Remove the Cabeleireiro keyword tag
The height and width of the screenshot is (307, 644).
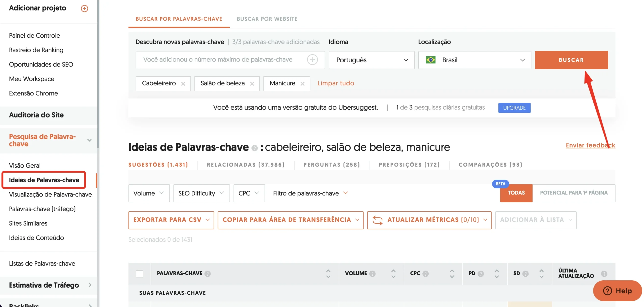(x=183, y=84)
